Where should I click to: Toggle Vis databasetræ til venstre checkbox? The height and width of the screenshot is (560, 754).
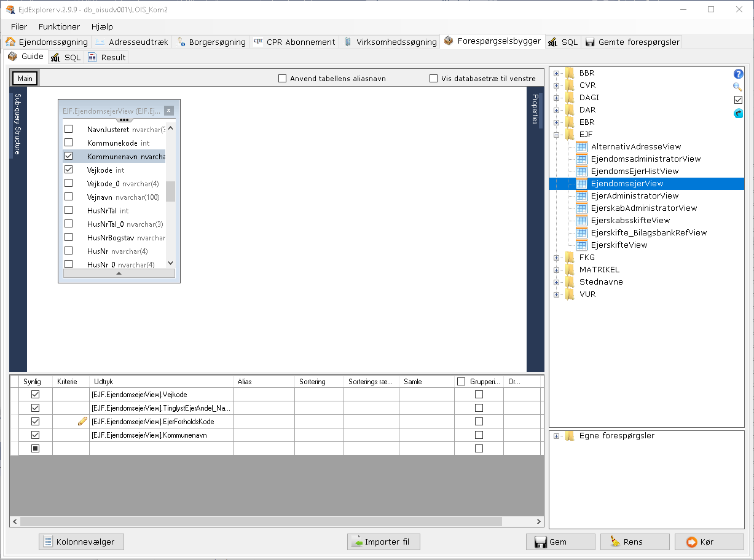(x=434, y=79)
